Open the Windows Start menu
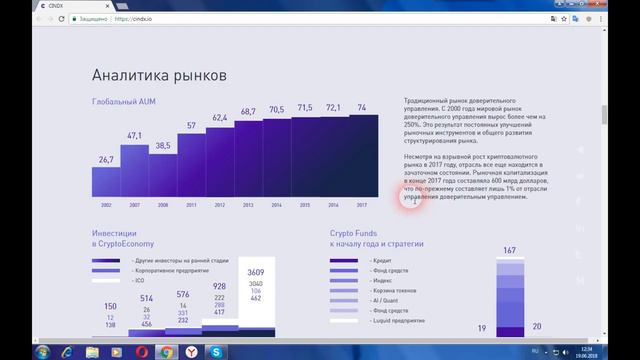 click(x=42, y=352)
